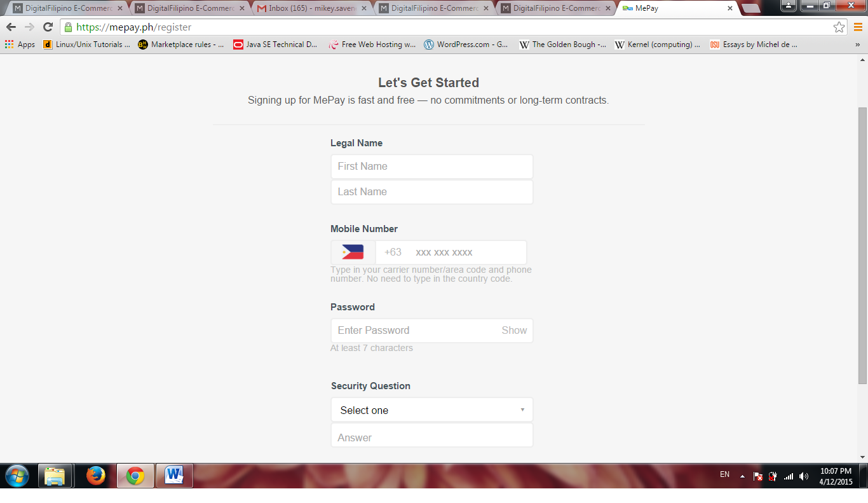
Task: Click the Windows Start button
Action: click(x=17, y=476)
